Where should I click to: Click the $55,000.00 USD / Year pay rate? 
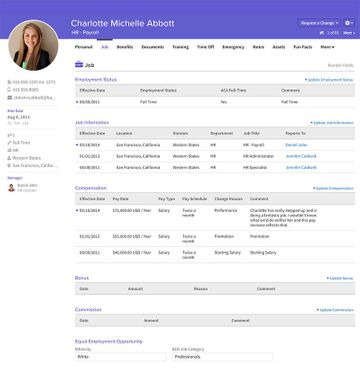[132, 236]
